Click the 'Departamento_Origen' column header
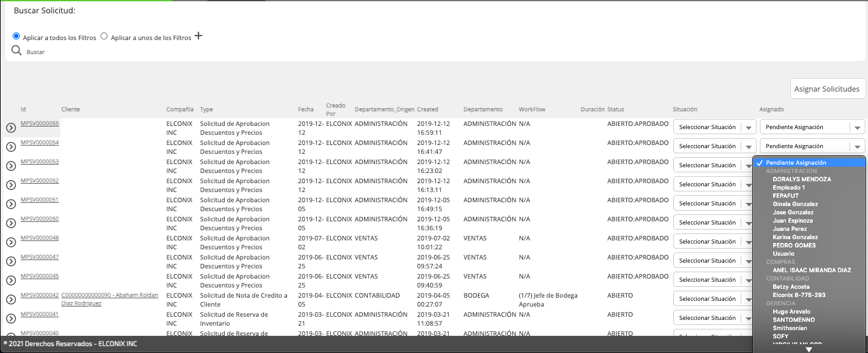 click(384, 109)
